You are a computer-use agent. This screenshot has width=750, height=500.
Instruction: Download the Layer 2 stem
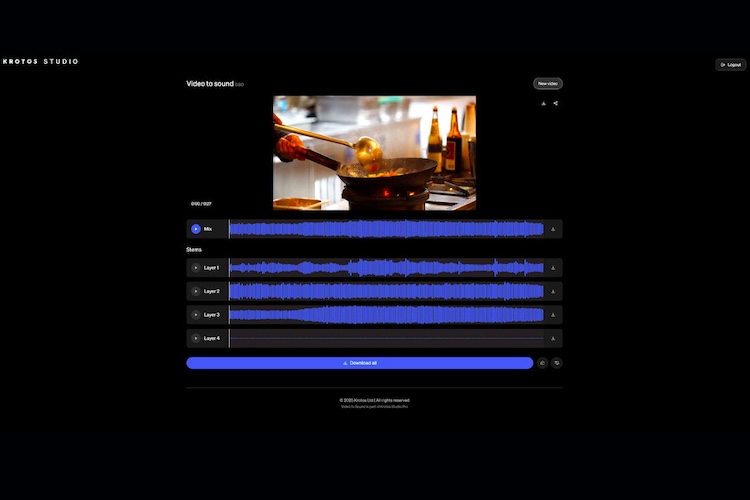553,291
